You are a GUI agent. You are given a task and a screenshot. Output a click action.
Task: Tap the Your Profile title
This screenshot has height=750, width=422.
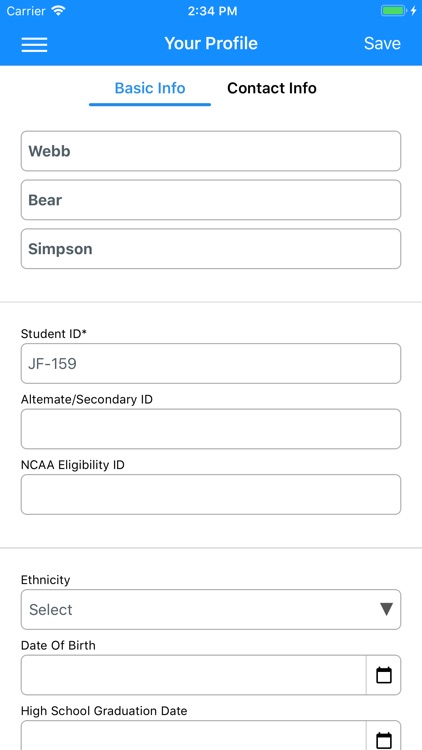(x=211, y=44)
